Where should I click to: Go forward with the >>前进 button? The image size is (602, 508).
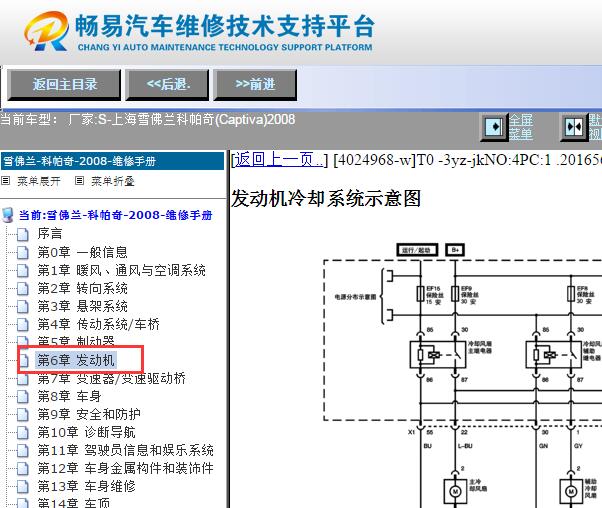255,84
